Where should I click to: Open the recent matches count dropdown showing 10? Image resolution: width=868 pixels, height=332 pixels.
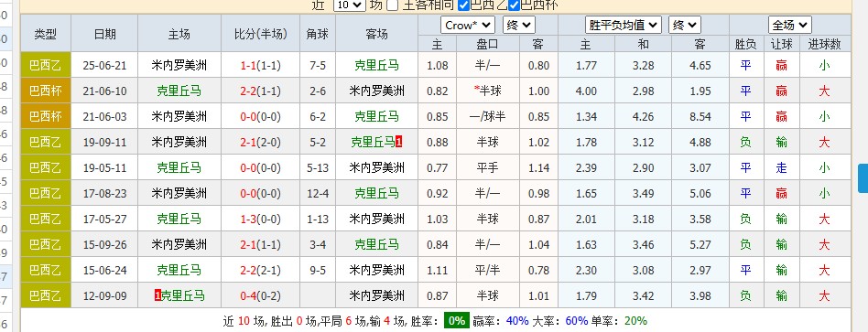(x=349, y=5)
